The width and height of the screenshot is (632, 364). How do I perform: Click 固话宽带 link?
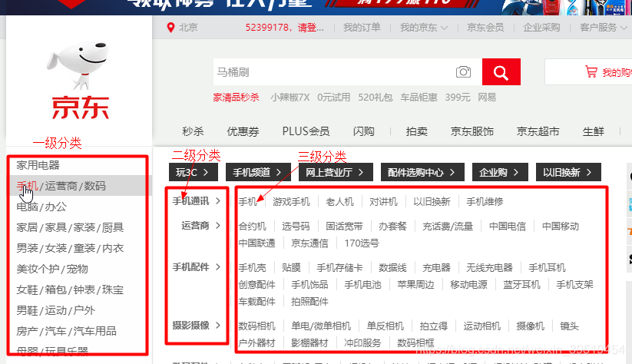click(x=344, y=227)
